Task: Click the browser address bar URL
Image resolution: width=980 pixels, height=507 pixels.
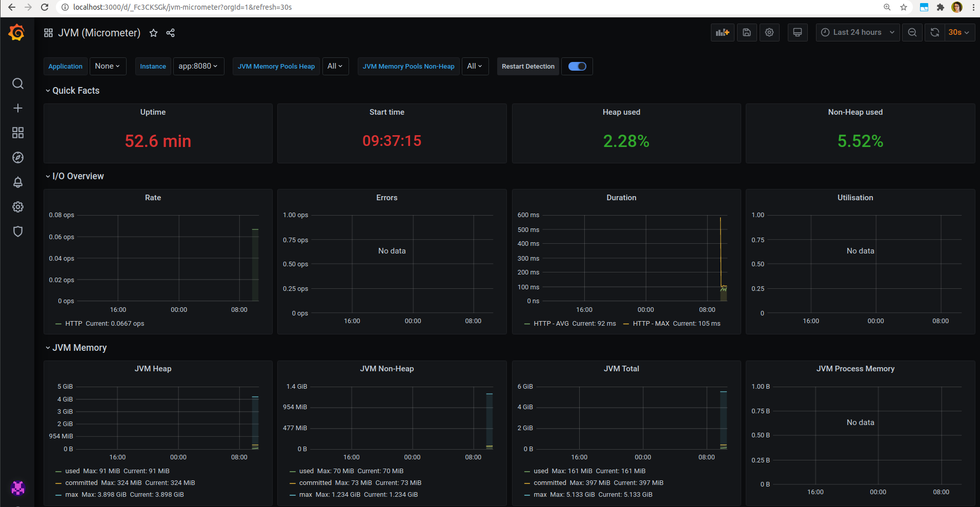Action: [182, 7]
